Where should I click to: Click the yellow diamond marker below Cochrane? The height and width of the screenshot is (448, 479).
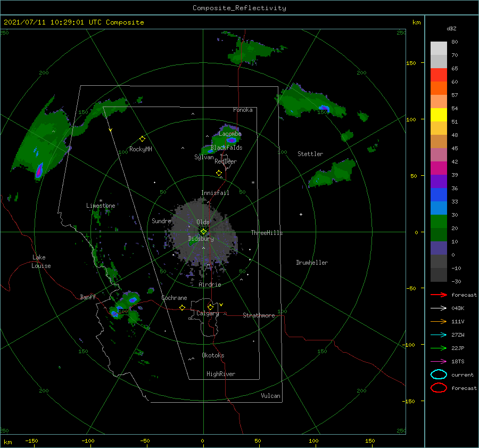click(183, 307)
